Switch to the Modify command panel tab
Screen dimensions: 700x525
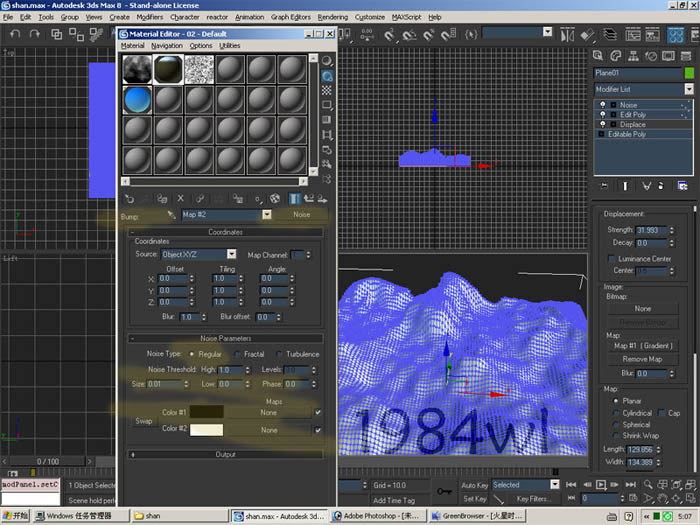coord(616,56)
